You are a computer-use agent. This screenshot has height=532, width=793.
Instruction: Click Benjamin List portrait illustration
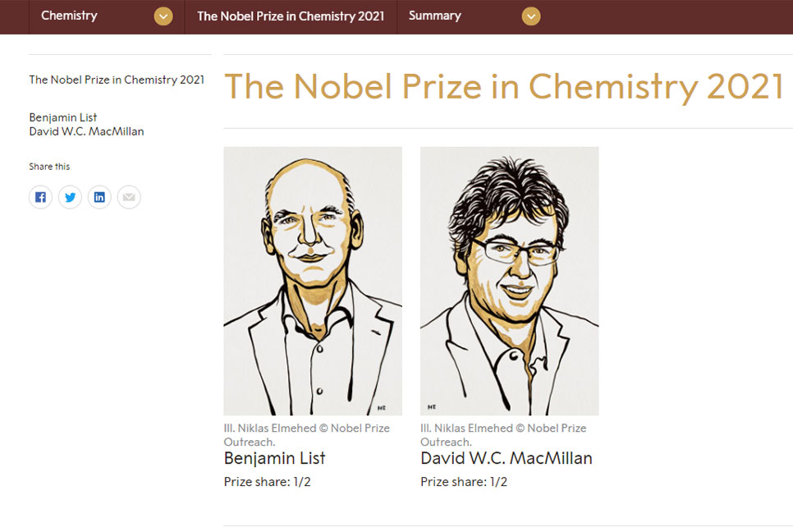point(313,281)
